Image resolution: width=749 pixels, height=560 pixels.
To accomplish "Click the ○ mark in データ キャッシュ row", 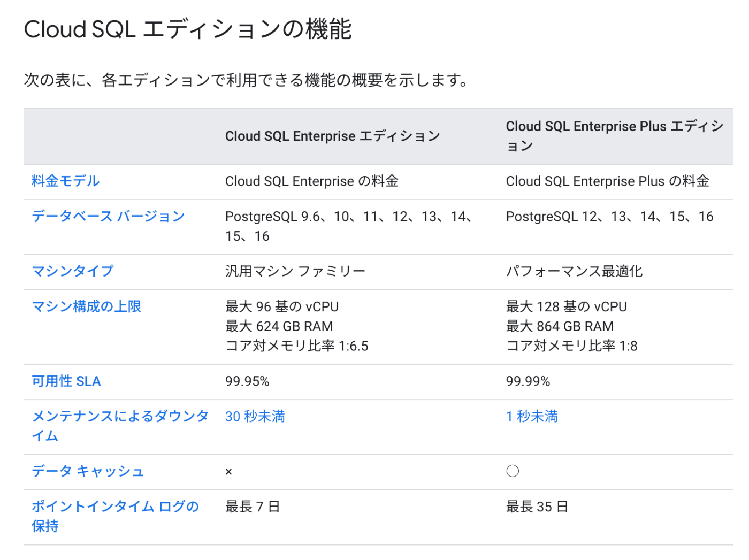I will tap(513, 471).
